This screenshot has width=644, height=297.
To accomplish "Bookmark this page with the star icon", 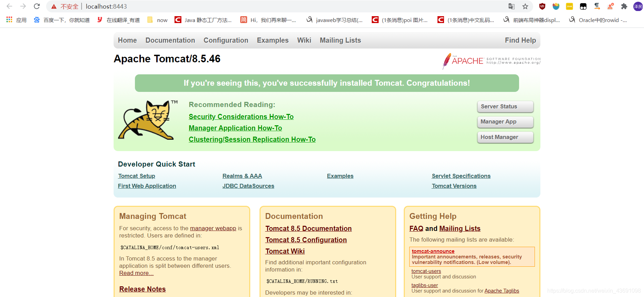I will click(525, 6).
